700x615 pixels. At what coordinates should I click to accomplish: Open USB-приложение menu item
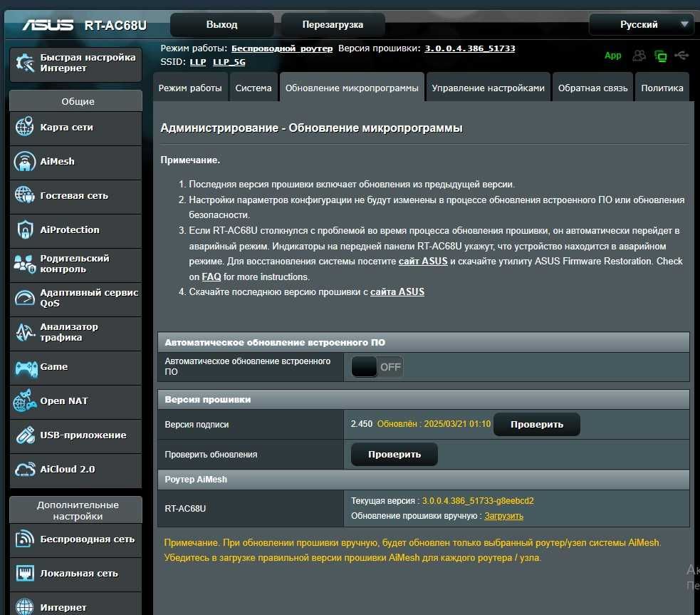coord(75,435)
